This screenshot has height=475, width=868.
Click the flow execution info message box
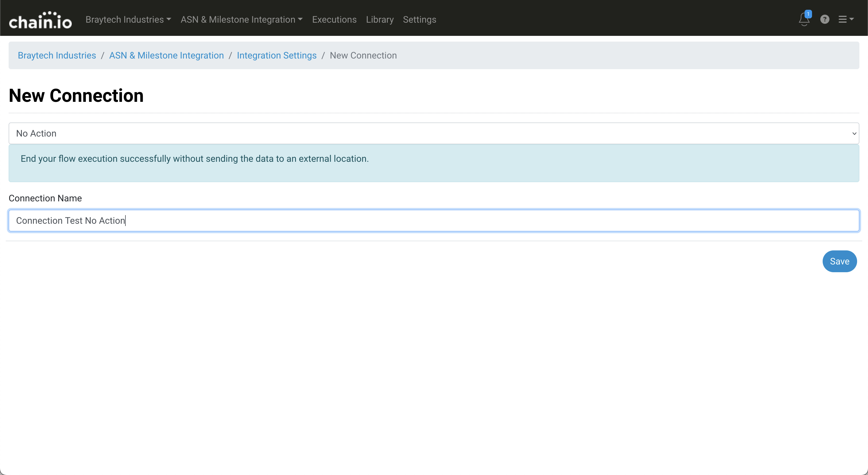[434, 163]
